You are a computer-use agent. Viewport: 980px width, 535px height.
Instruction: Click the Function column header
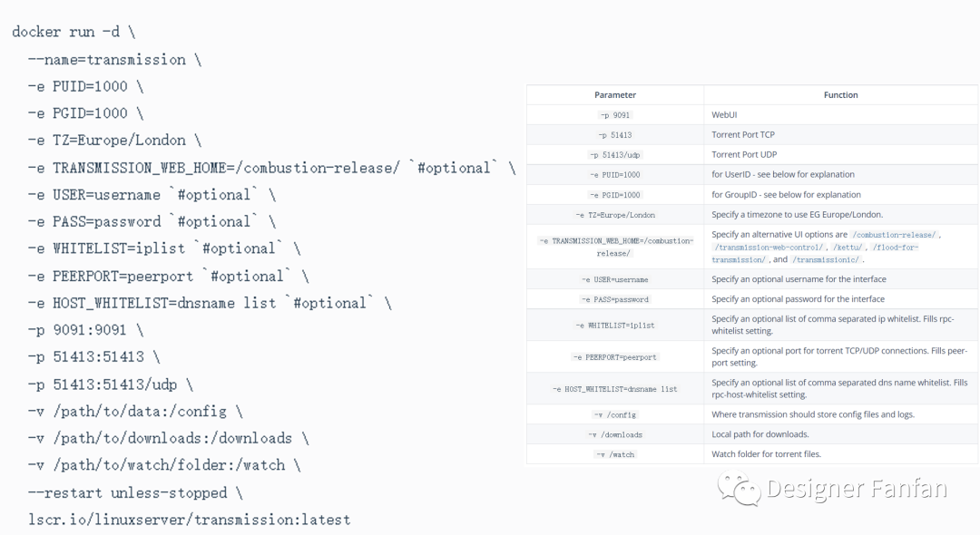coord(840,94)
